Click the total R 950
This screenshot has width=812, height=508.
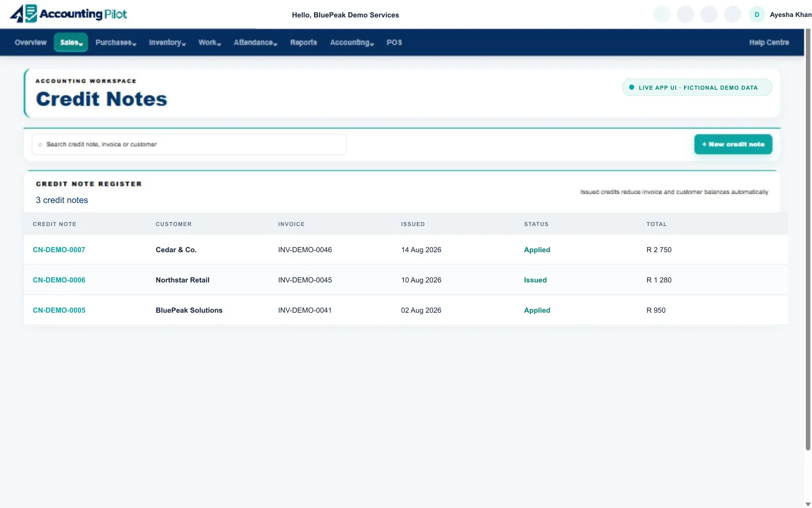pyautogui.click(x=656, y=310)
